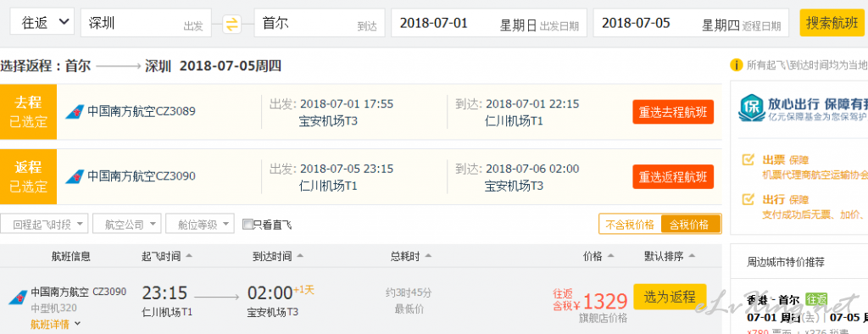Expand 航班详情 flight details
The image size is (868, 334).
tap(55, 324)
